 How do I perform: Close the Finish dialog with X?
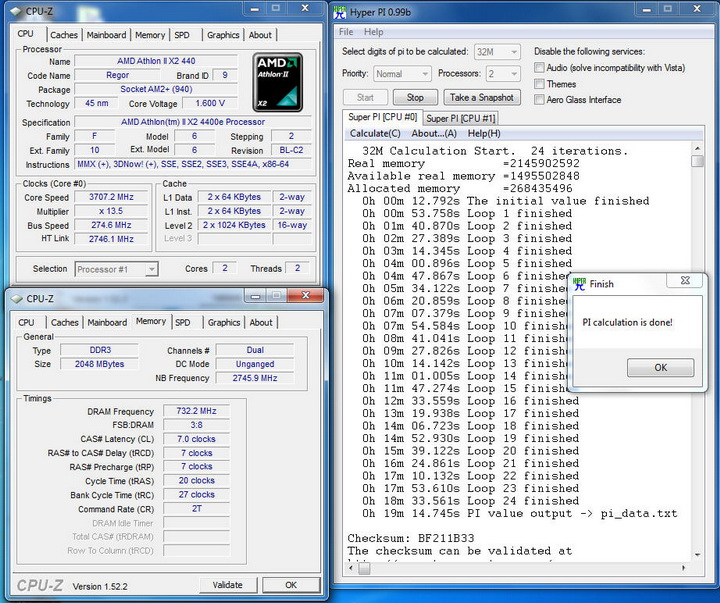pos(685,280)
